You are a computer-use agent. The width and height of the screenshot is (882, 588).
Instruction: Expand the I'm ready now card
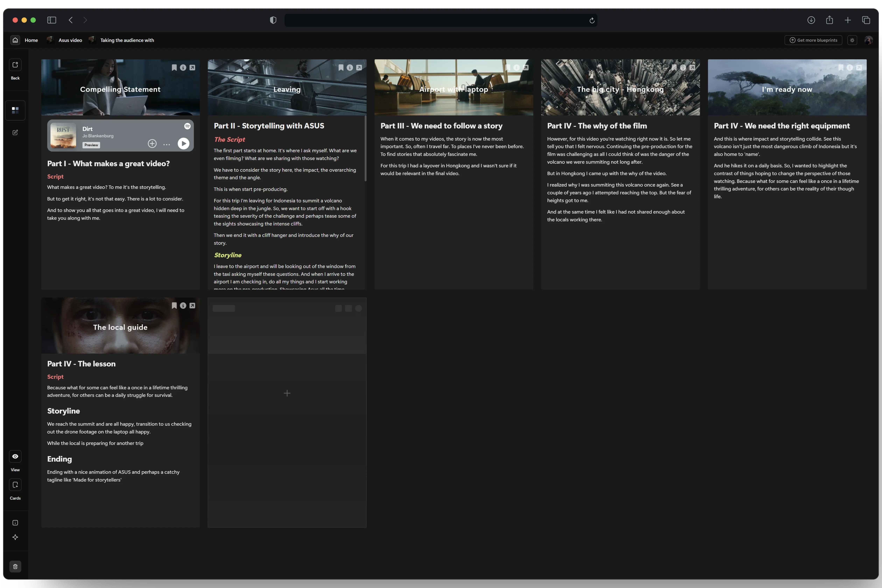click(x=859, y=68)
